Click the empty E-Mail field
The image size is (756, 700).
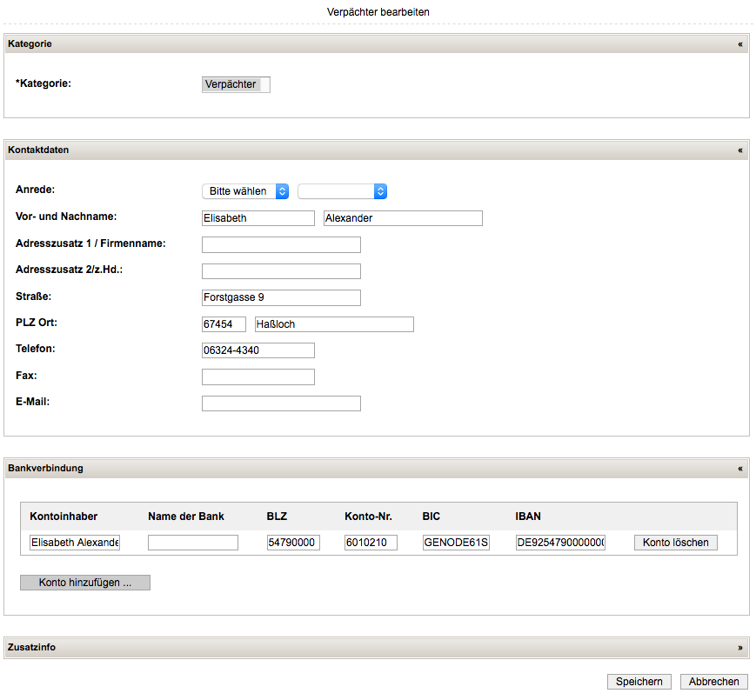(280, 403)
